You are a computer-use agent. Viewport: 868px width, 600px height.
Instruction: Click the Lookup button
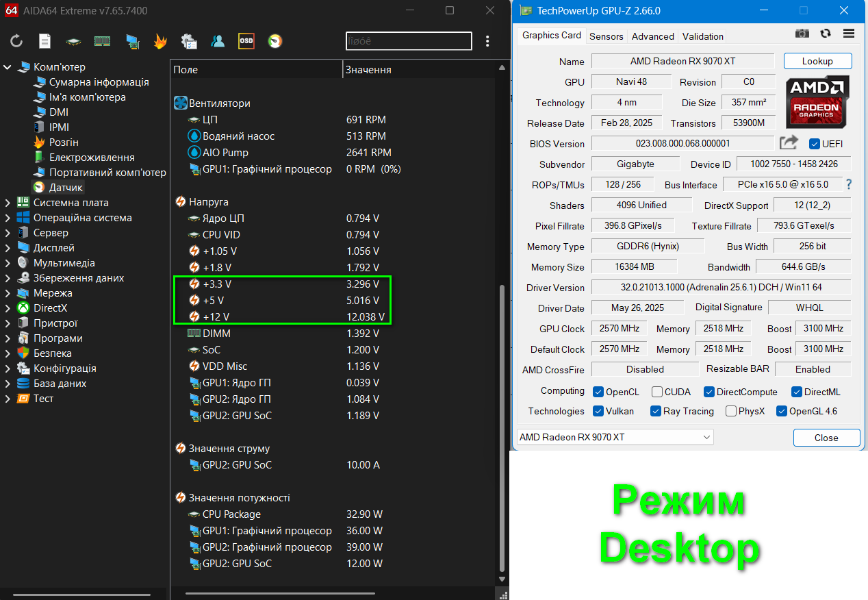(818, 61)
